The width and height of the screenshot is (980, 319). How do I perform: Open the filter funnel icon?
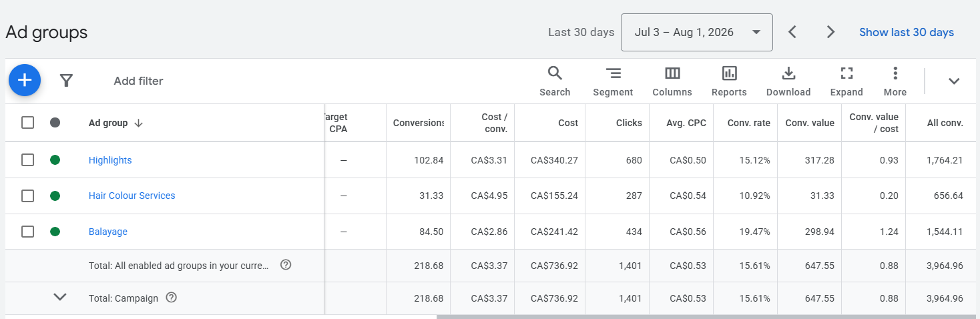pos(66,81)
